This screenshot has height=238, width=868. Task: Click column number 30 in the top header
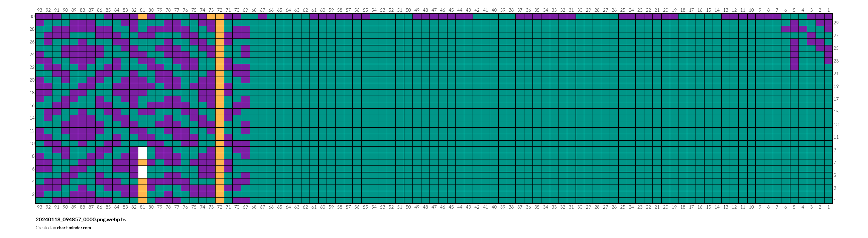click(580, 10)
